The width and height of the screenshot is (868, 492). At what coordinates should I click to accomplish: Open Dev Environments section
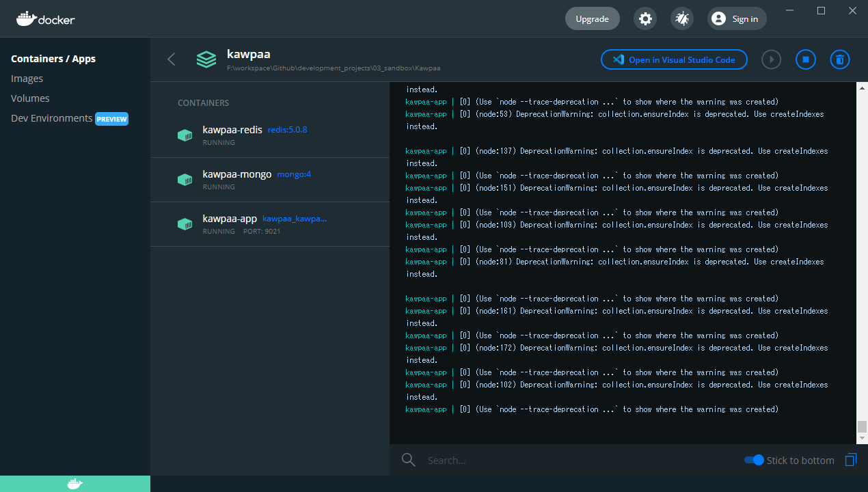[x=51, y=118]
